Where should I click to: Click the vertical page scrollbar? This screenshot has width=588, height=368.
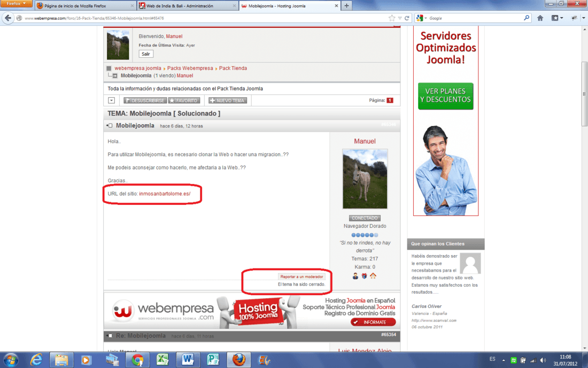(x=584, y=94)
